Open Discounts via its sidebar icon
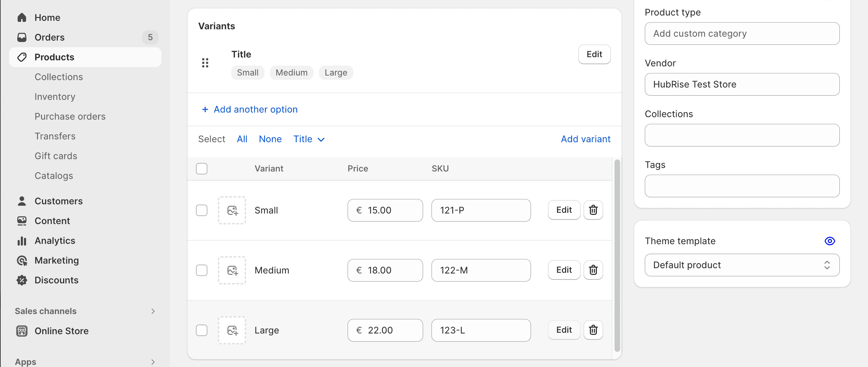Image resolution: width=868 pixels, height=367 pixels. pyautogui.click(x=22, y=280)
